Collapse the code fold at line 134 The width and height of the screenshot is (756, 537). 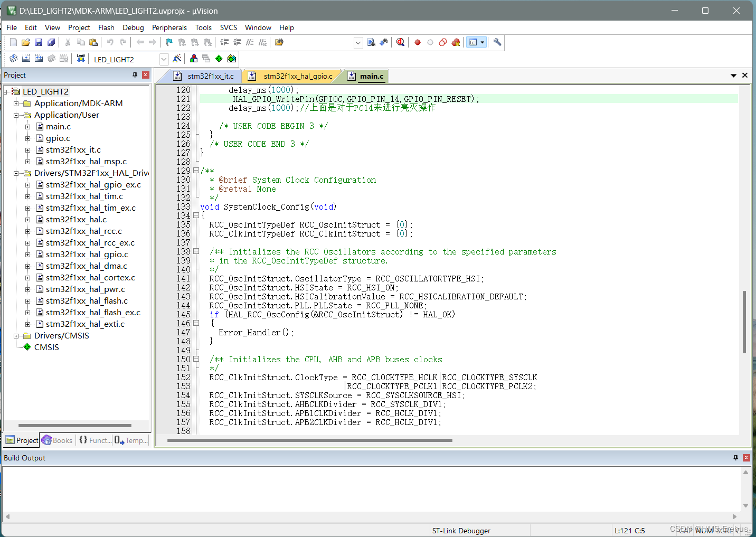[x=196, y=215]
